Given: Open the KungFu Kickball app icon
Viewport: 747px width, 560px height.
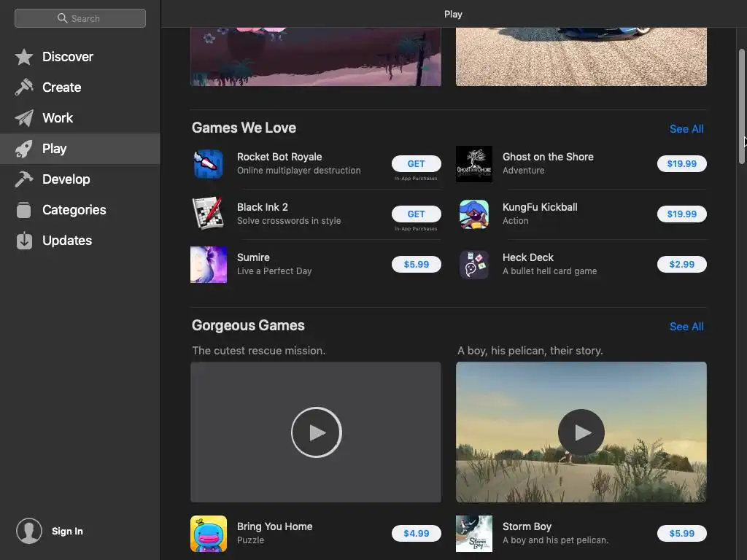Looking at the screenshot, I should tap(474, 214).
